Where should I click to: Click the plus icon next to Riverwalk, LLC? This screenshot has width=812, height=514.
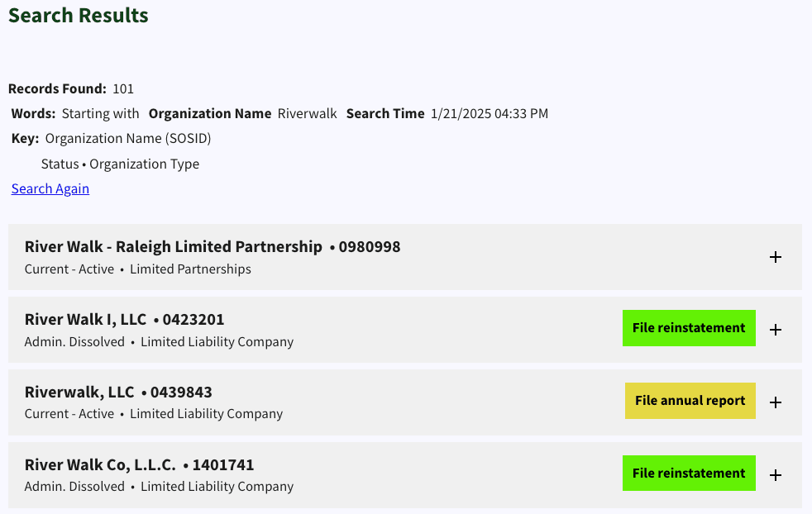[776, 402]
